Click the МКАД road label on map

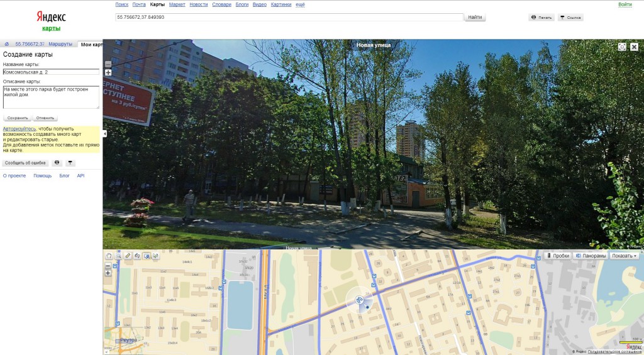(x=266, y=290)
